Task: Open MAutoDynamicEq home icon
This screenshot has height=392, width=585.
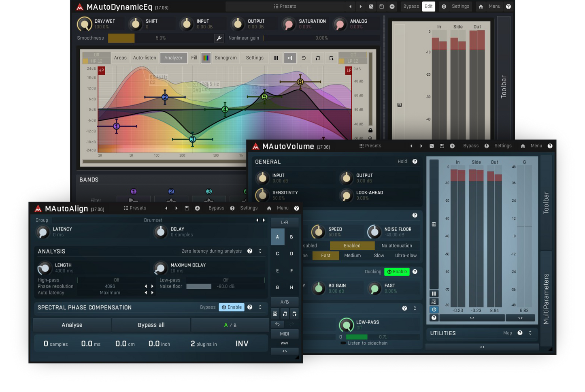Action: pyautogui.click(x=481, y=6)
